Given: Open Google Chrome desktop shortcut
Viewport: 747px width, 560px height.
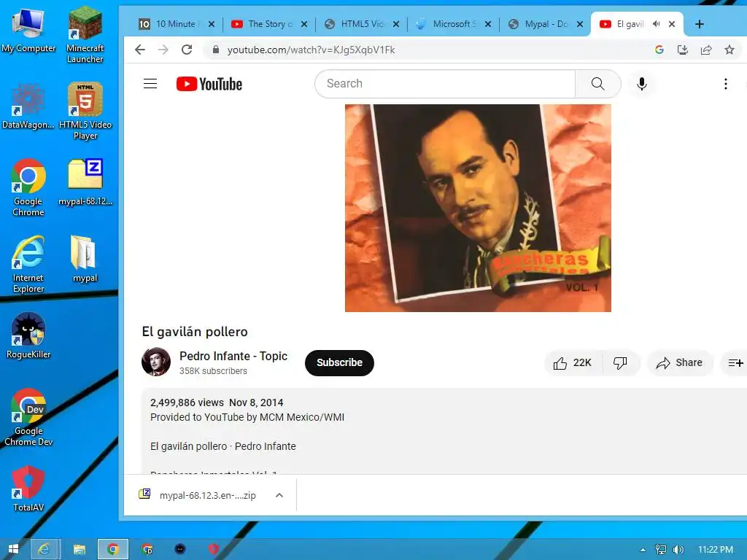Looking at the screenshot, I should (28, 187).
